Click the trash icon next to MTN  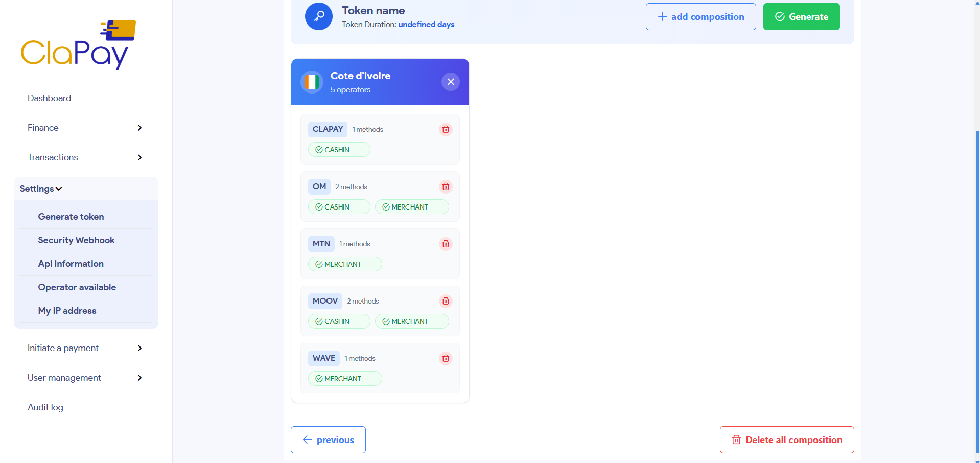coord(445,244)
